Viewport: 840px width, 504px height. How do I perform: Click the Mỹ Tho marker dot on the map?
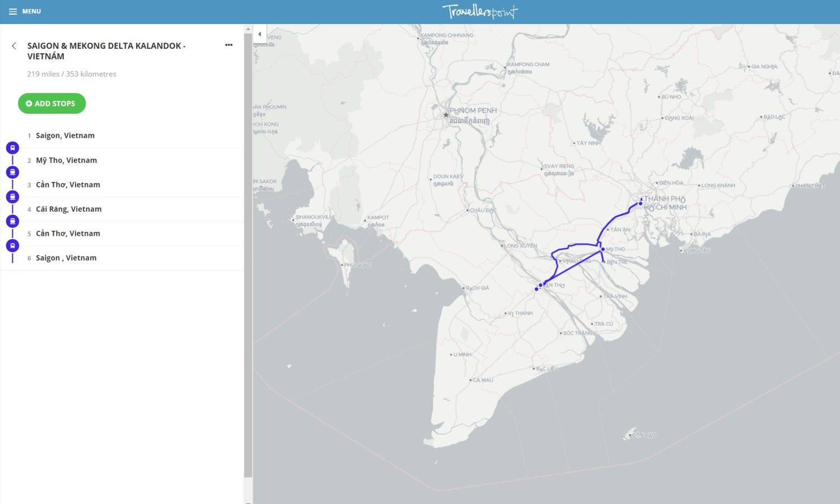(x=603, y=249)
